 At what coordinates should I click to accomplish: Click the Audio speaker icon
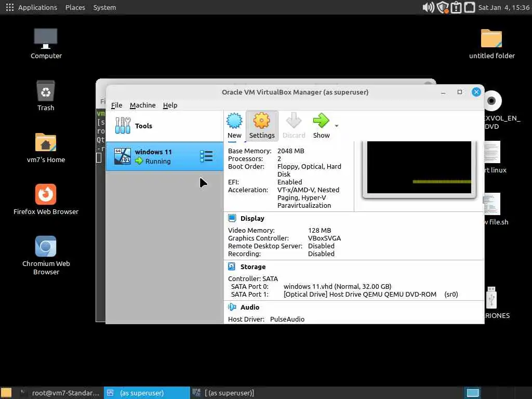click(x=232, y=307)
